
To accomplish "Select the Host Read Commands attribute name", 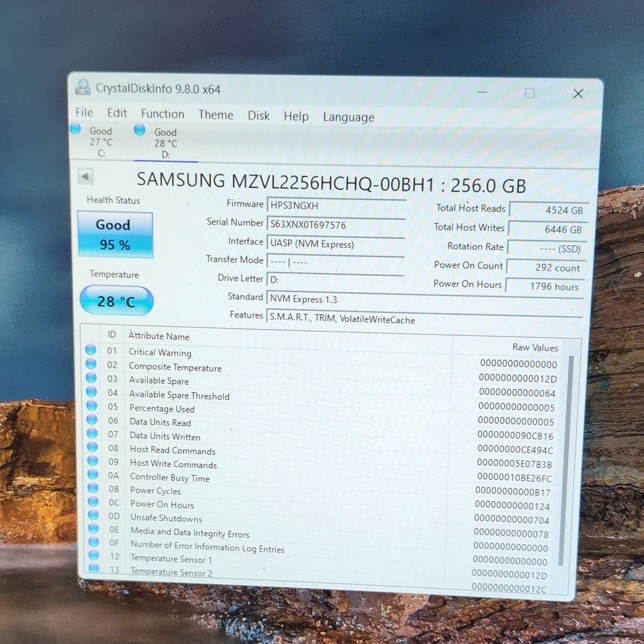I will [x=173, y=450].
